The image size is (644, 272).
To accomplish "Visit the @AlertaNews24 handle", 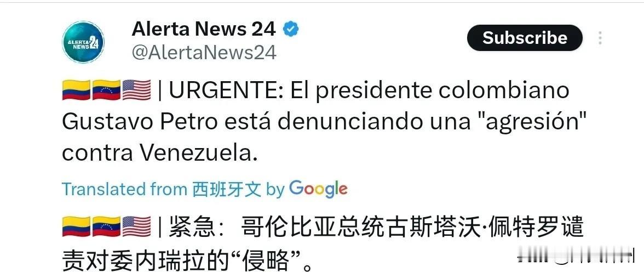I will point(204,53).
